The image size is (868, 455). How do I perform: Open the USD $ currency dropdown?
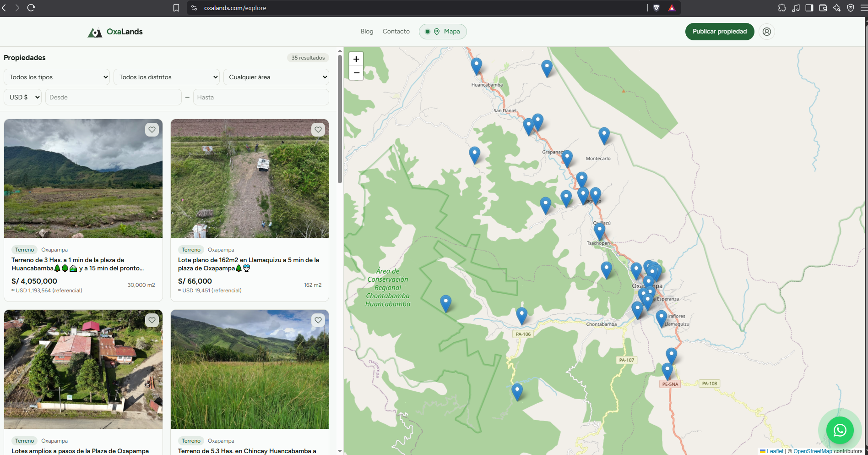[23, 97]
